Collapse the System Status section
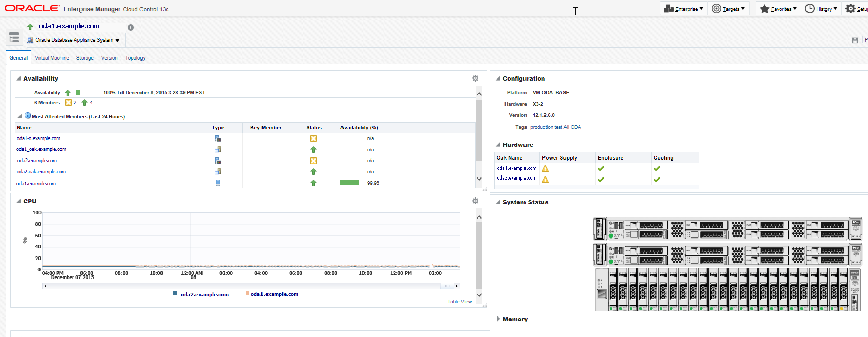 click(x=498, y=202)
